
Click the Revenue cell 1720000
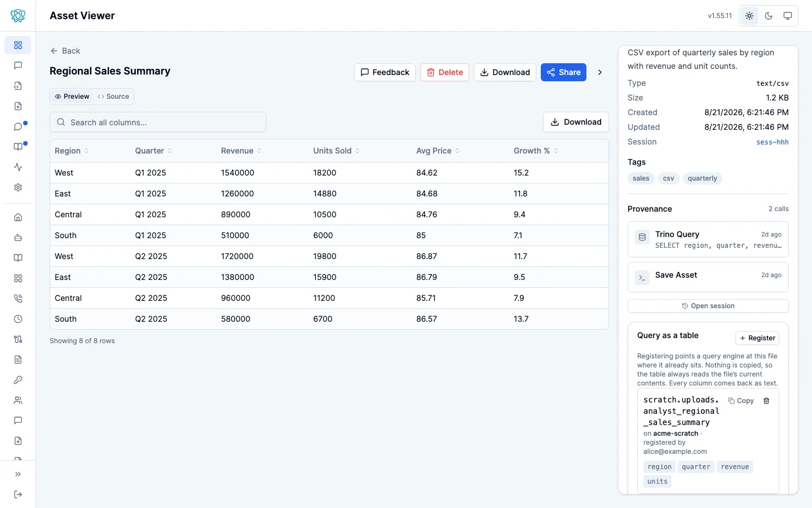click(237, 256)
